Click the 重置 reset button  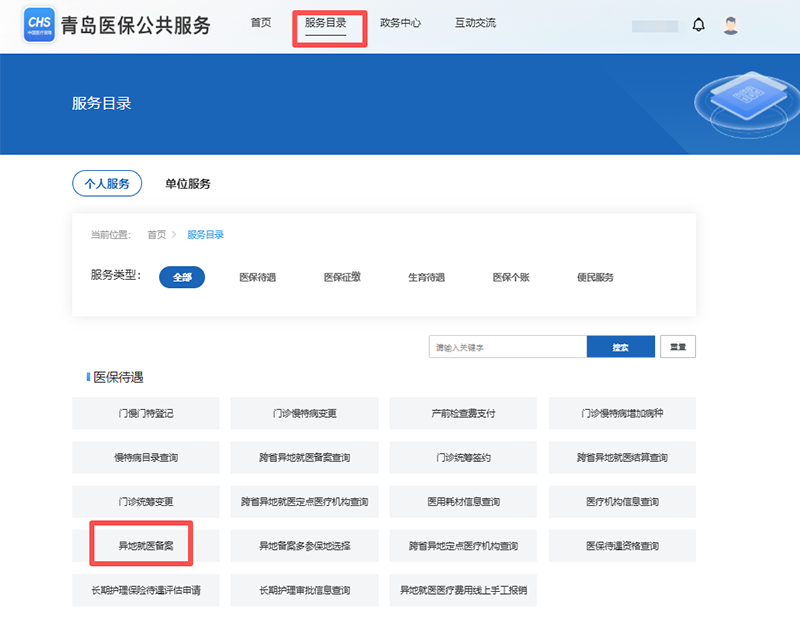pos(678,347)
